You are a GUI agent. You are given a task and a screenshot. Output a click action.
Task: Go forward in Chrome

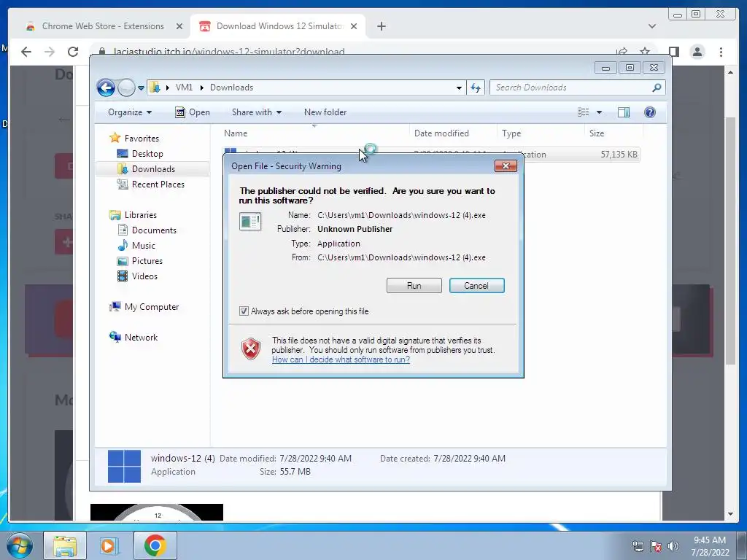pos(50,52)
